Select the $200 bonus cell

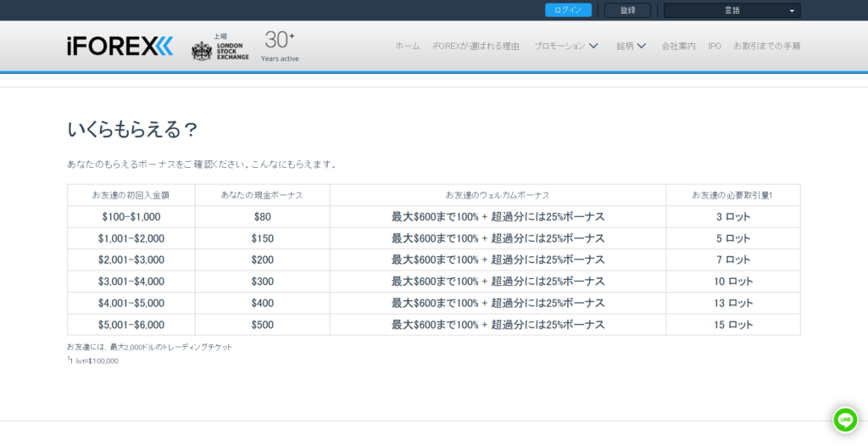[x=263, y=260]
